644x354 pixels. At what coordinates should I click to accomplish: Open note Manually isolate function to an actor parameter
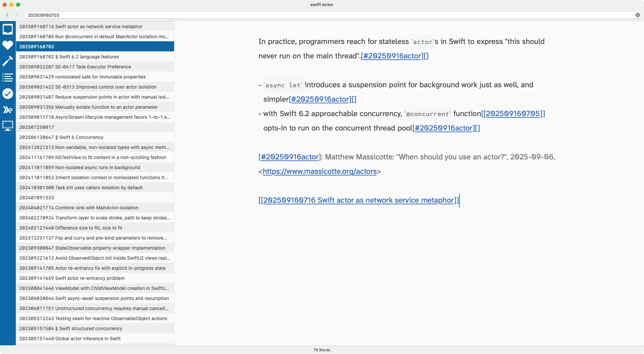(95, 107)
